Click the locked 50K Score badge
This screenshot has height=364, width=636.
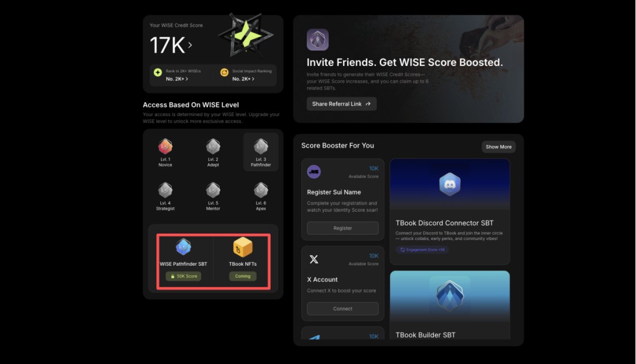click(183, 277)
